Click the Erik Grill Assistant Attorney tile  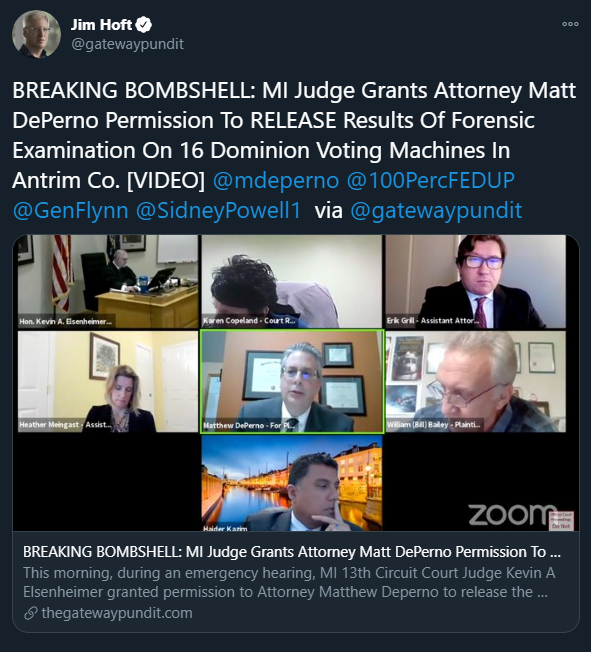click(x=475, y=282)
